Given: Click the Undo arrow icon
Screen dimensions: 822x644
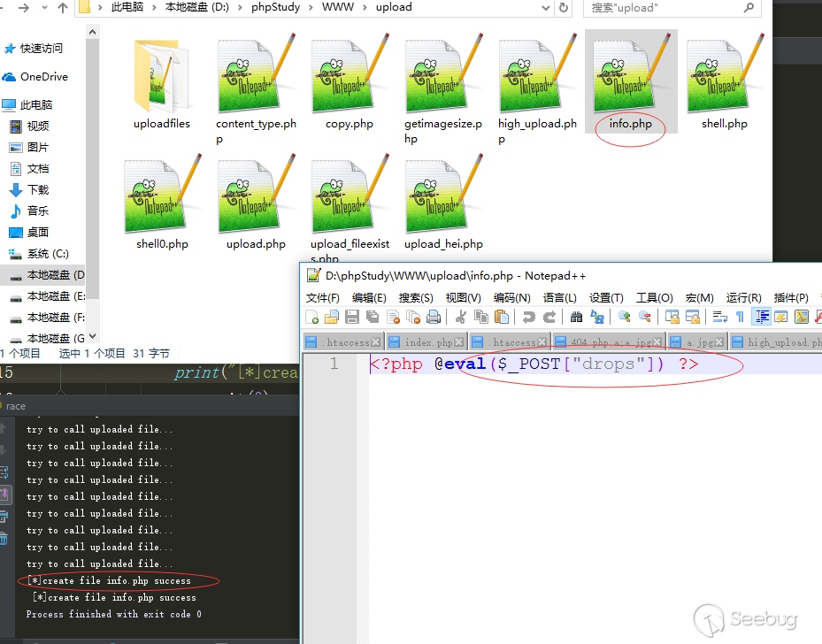Looking at the screenshot, I should tap(529, 317).
